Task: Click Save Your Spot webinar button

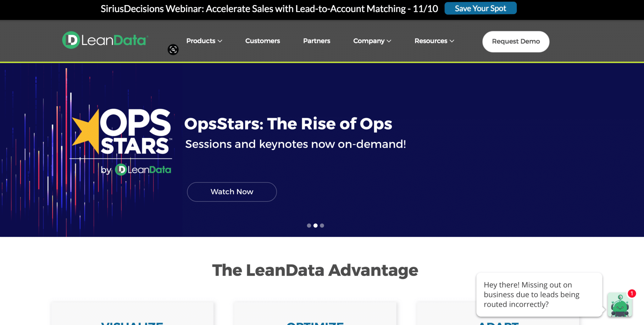Action: pyautogui.click(x=480, y=8)
